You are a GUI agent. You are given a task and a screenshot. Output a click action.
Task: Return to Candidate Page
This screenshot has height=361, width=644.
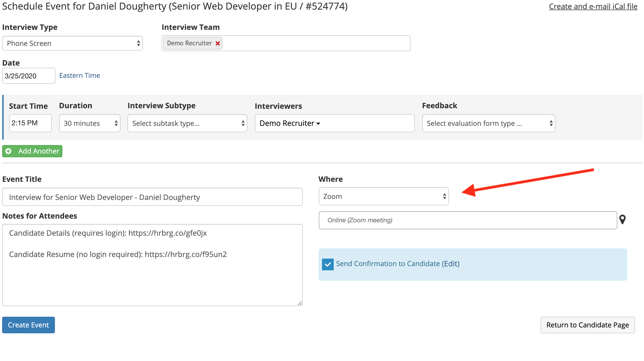[587, 325]
